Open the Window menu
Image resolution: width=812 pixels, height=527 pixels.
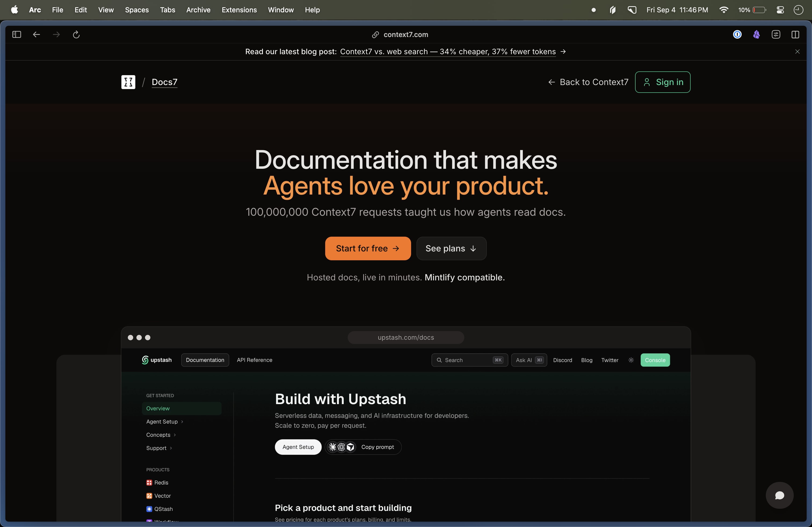coord(281,10)
